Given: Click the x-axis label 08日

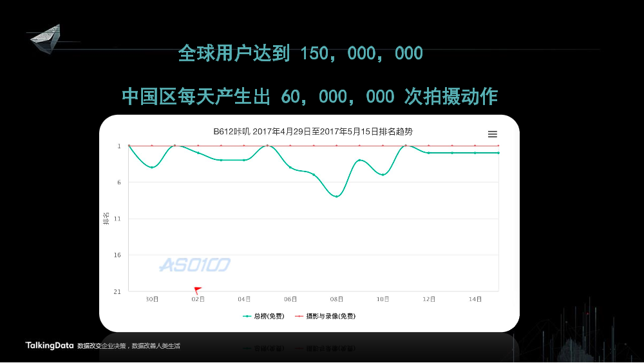Looking at the screenshot, I should pyautogui.click(x=336, y=299).
